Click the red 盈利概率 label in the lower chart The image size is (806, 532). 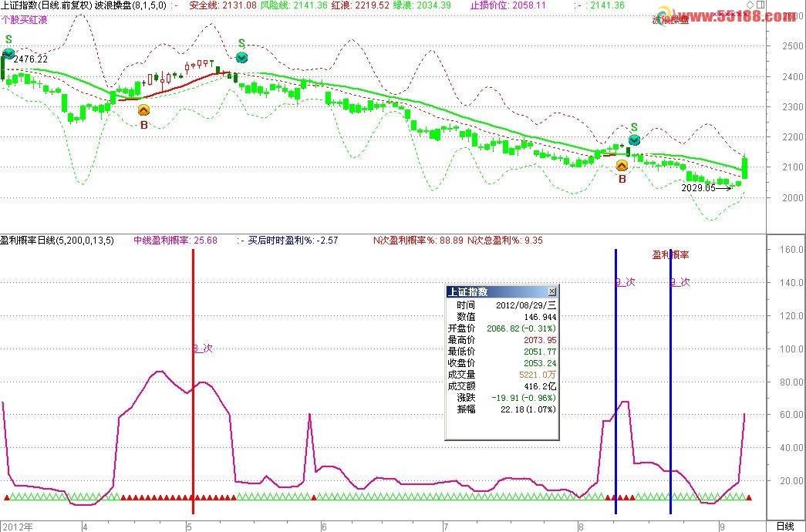(x=670, y=254)
